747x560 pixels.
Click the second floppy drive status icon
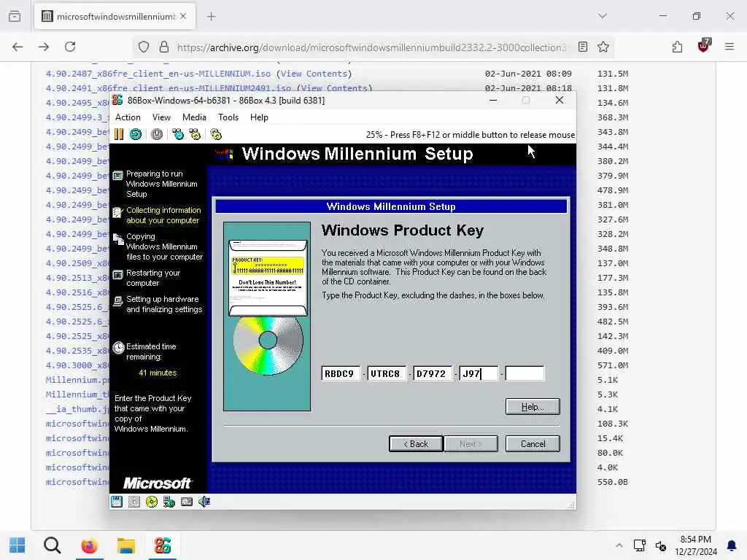[x=134, y=502]
